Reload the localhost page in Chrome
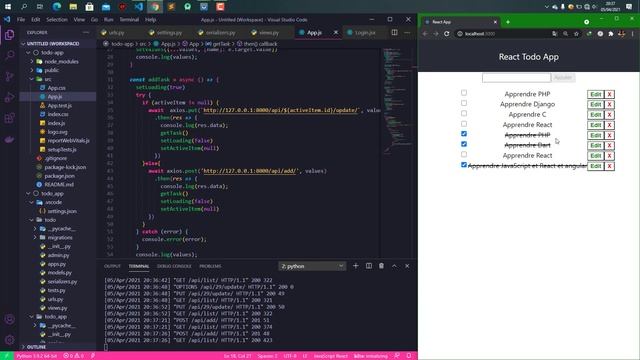The width and height of the screenshot is (640, 360). 447,34
